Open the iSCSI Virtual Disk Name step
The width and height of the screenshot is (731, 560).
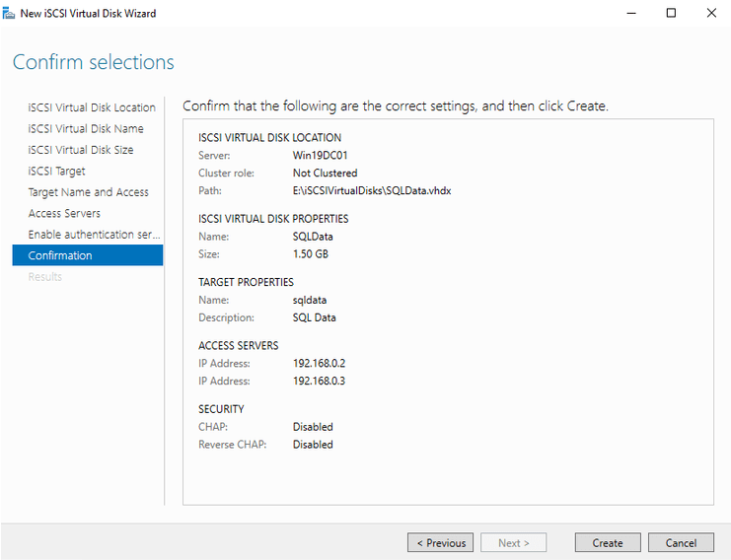click(x=86, y=128)
